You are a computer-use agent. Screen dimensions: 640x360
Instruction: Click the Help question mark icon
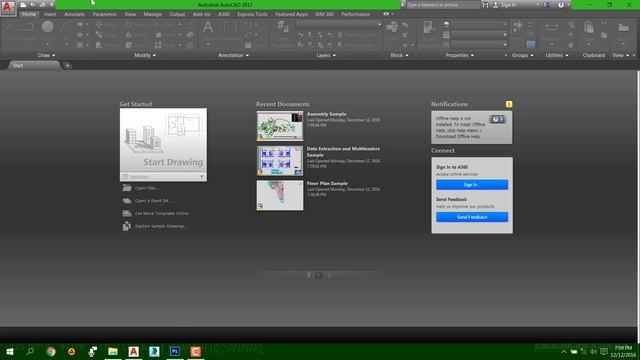tap(560, 5)
